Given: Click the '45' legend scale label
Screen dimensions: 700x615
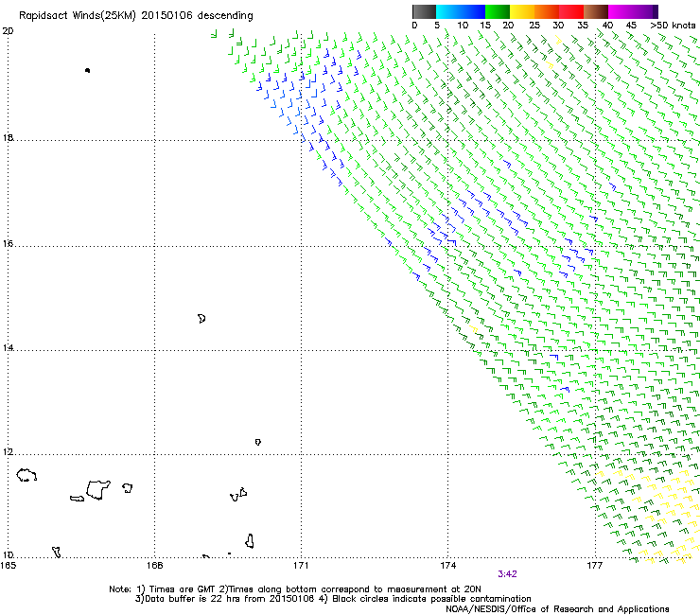Looking at the screenshot, I should (x=631, y=26).
